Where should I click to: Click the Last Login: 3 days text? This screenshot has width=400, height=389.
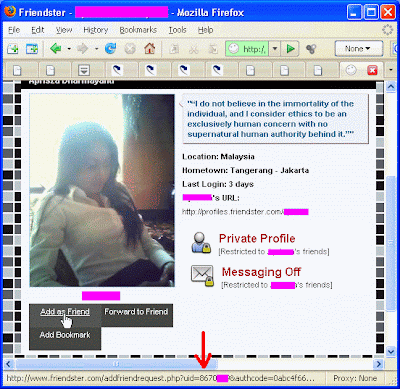[218, 184]
